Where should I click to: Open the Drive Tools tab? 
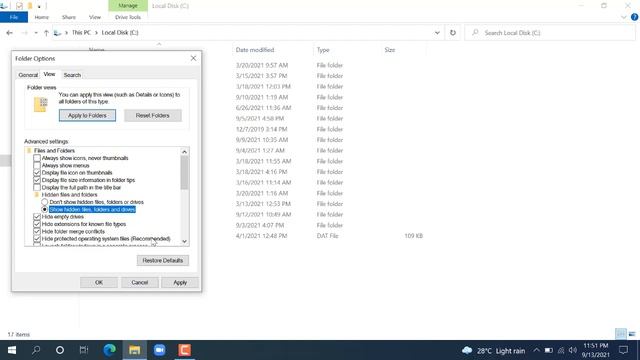pyautogui.click(x=128, y=17)
